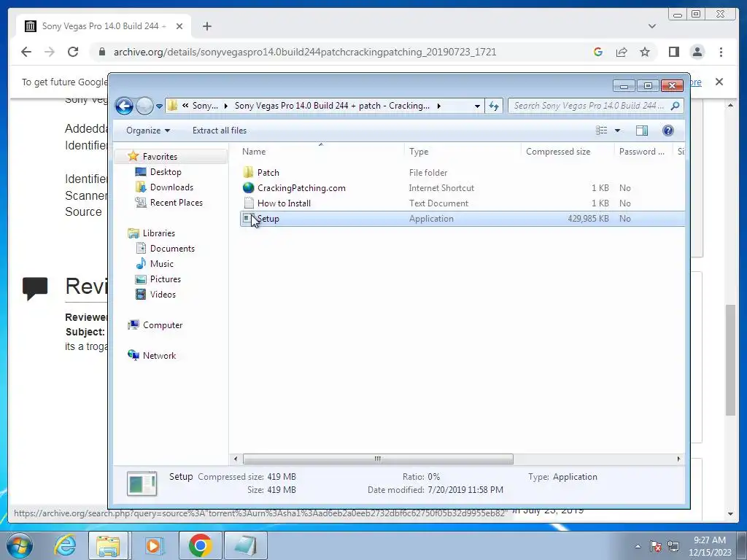747x560 pixels.
Task: Sort by the Compressed size column
Action: click(568, 152)
